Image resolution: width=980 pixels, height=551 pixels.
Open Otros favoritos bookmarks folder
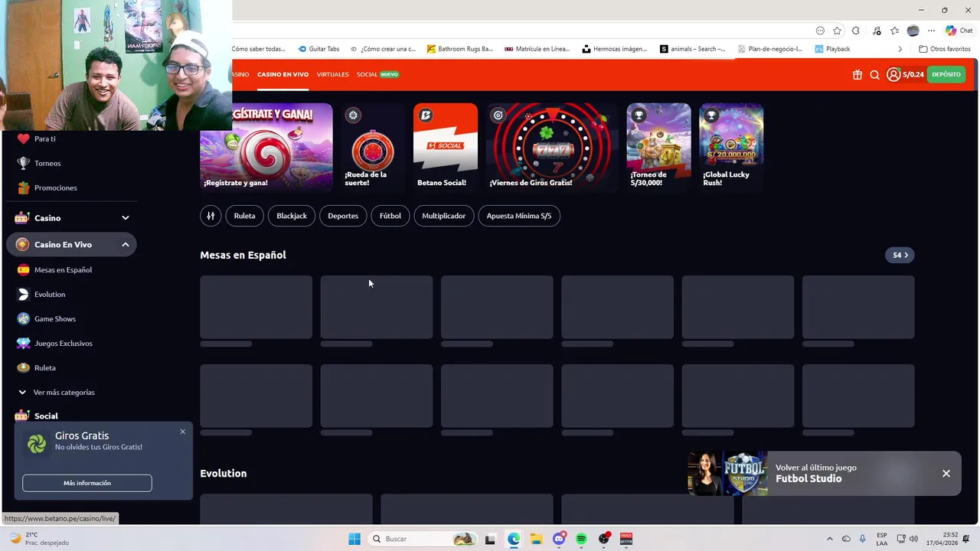pyautogui.click(x=945, y=49)
